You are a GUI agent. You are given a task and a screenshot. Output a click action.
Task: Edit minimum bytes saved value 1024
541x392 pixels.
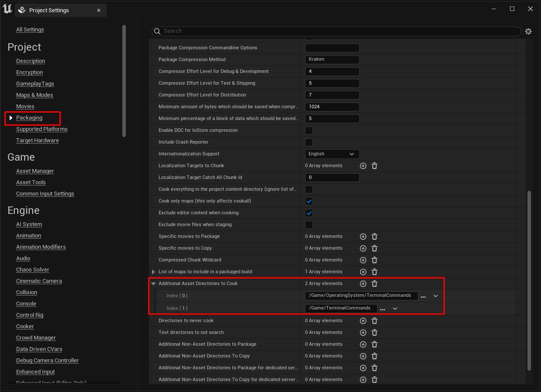[332, 107]
